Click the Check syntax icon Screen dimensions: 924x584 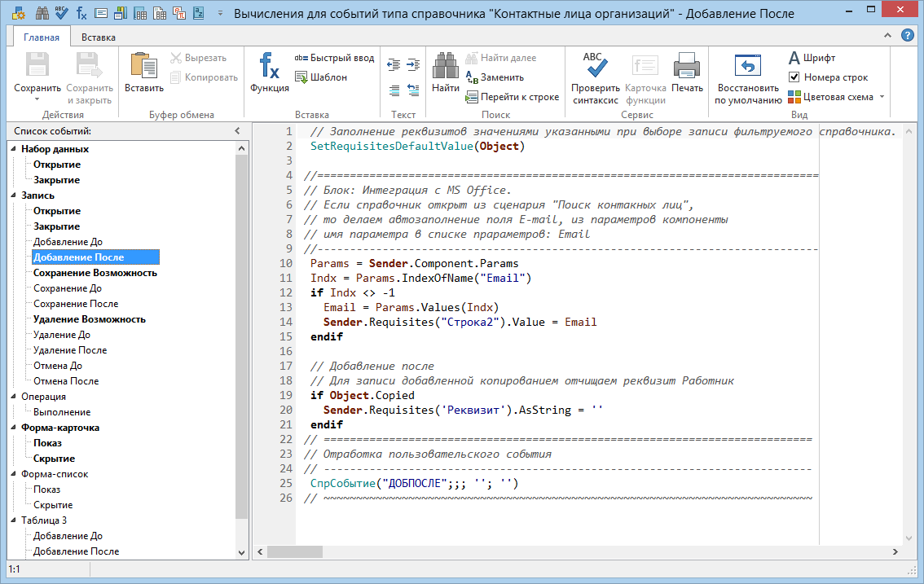coord(594,67)
